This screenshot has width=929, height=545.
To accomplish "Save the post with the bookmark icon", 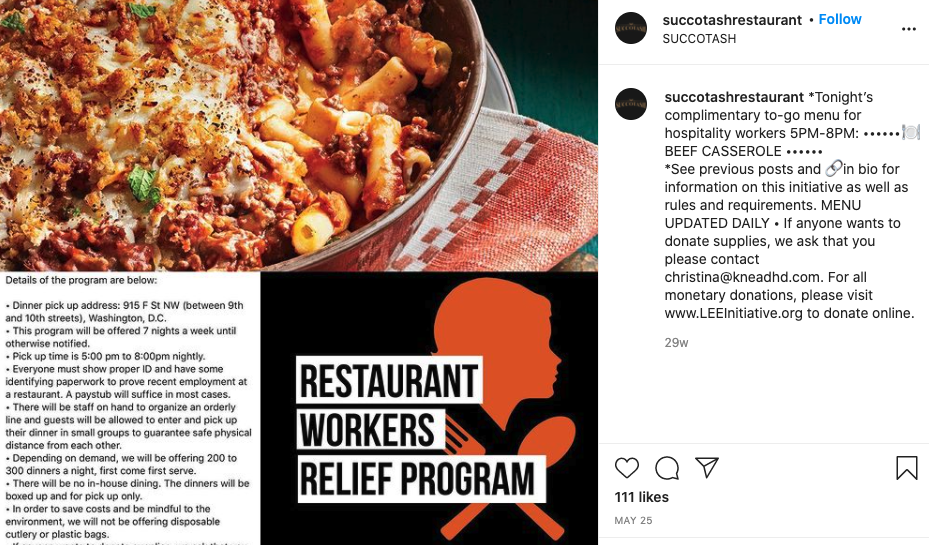I will click(x=906, y=468).
